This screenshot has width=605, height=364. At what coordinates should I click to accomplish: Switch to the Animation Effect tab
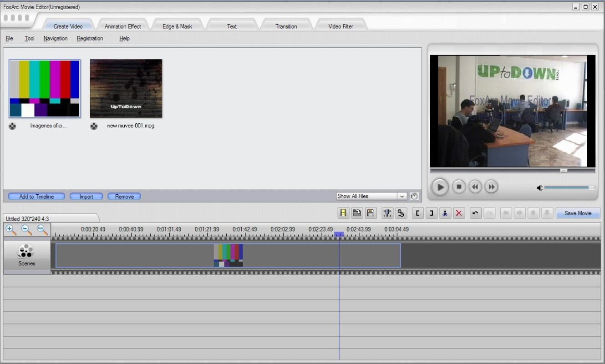coord(123,26)
